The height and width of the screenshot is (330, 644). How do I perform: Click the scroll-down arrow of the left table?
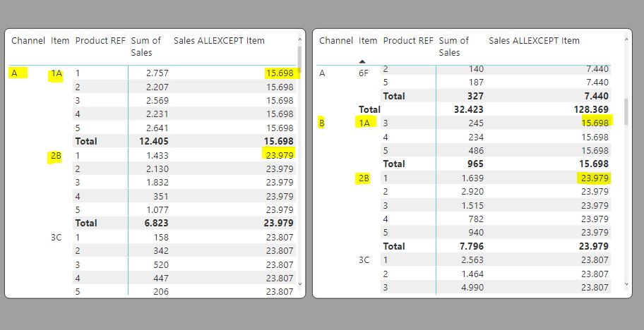tap(299, 283)
